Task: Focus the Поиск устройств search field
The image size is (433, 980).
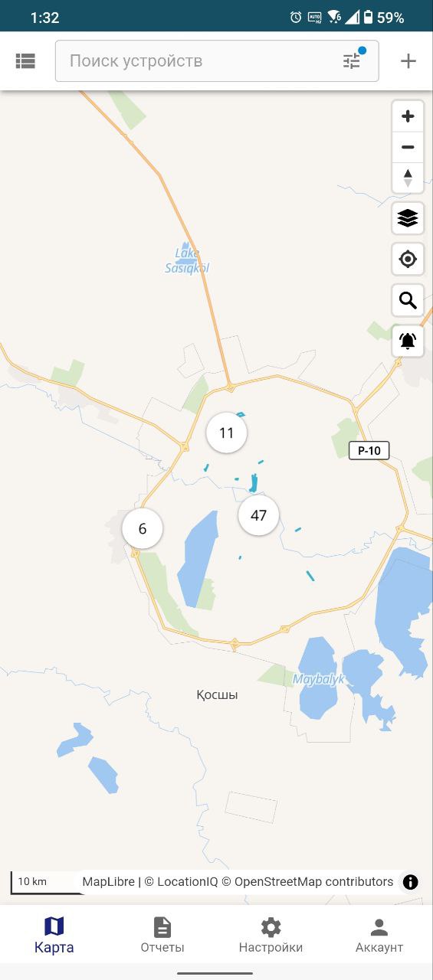Action: [x=204, y=60]
